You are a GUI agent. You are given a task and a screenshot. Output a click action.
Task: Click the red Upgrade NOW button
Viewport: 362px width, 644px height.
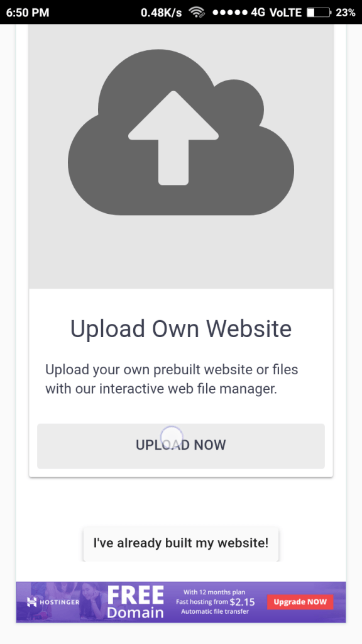300,602
